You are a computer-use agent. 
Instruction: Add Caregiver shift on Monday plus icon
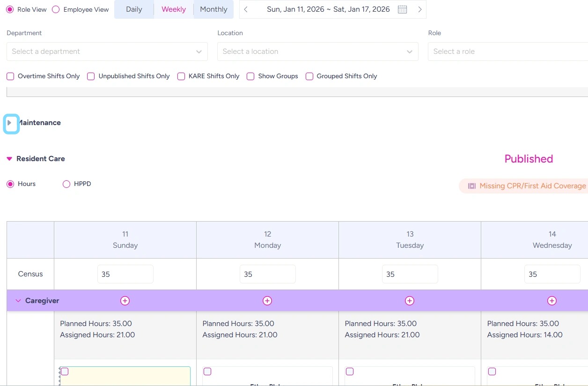(x=267, y=301)
